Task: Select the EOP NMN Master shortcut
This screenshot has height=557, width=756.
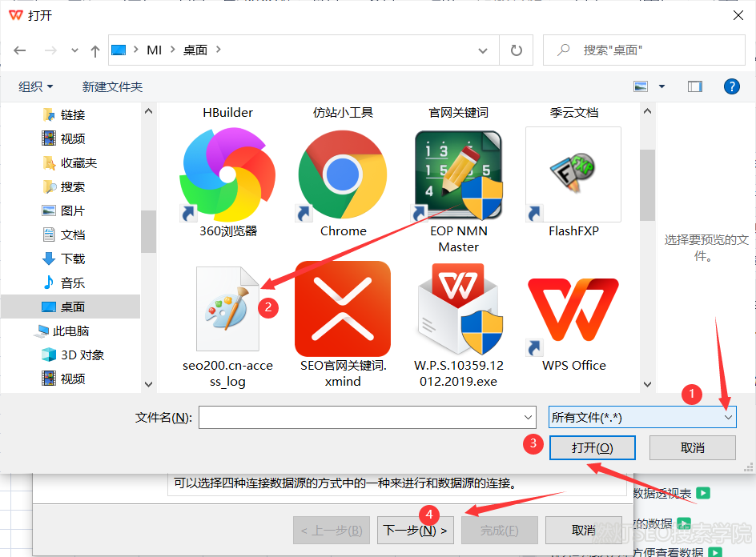Action: coord(459,175)
